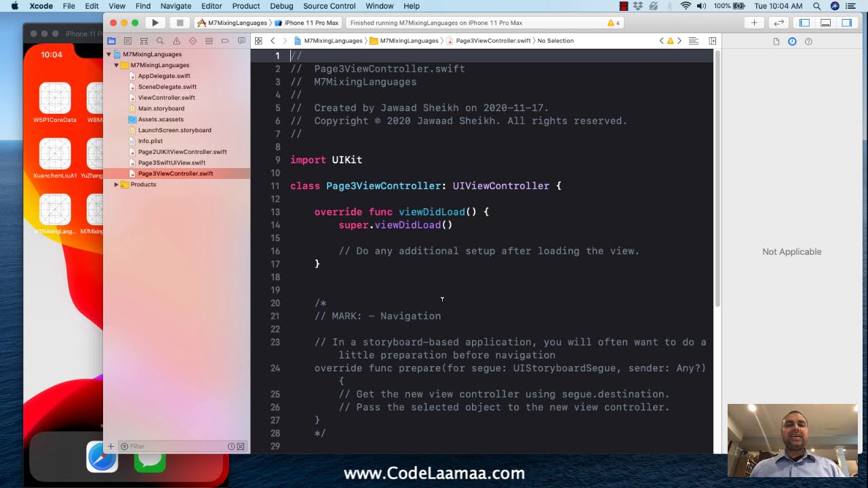Open the navigator filter options menu
The height and width of the screenshot is (488, 868).
pos(125,446)
